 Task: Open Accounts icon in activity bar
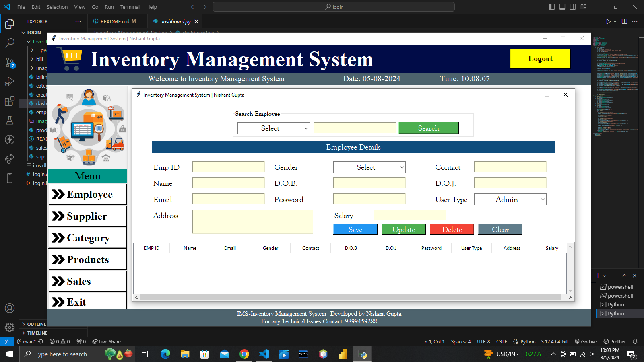coord(10,308)
